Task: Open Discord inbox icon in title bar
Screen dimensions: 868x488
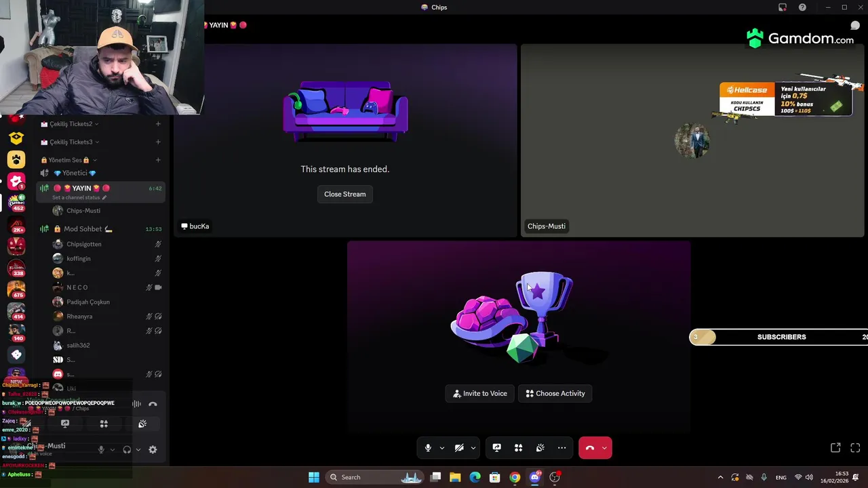Action: [783, 7]
